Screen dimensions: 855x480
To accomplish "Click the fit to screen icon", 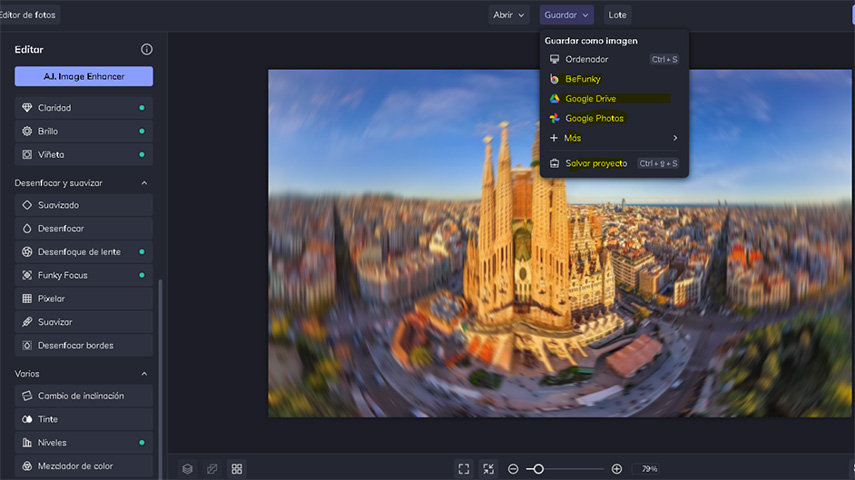I will coord(464,468).
